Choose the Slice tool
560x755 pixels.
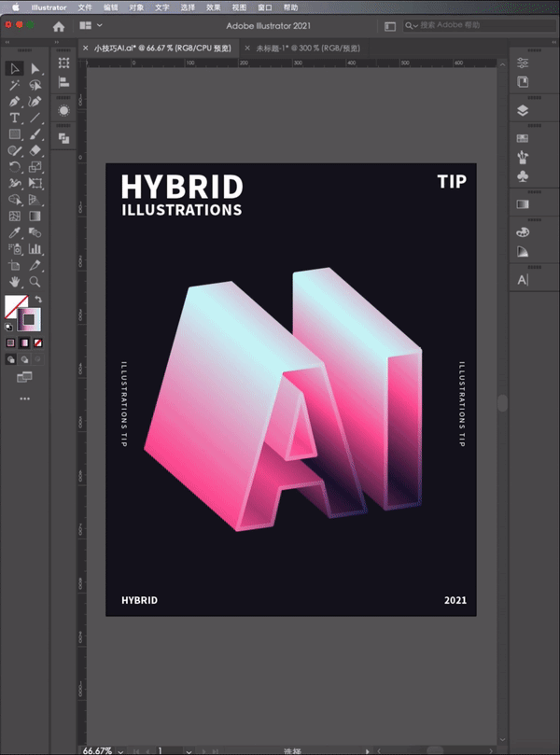point(35,265)
